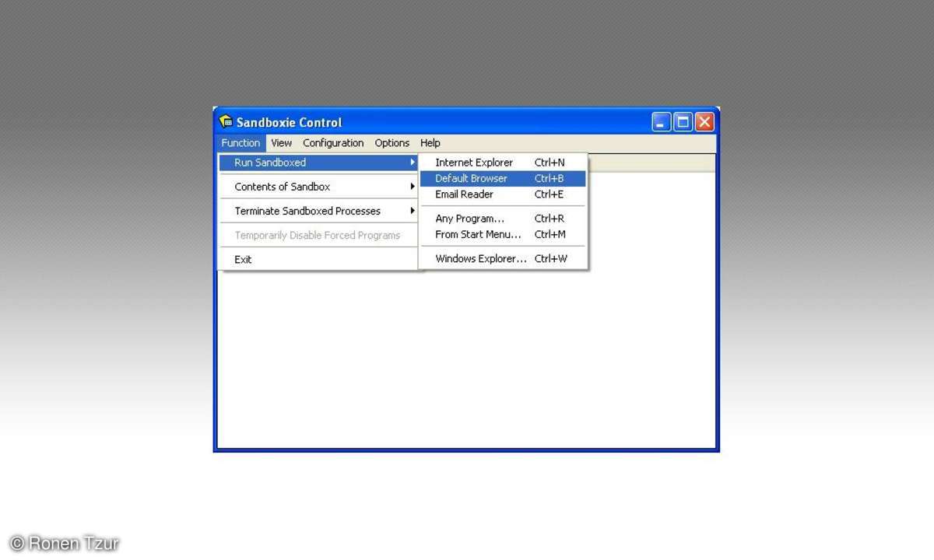Launch Default Browser sandboxed
934x560 pixels.
[503, 178]
